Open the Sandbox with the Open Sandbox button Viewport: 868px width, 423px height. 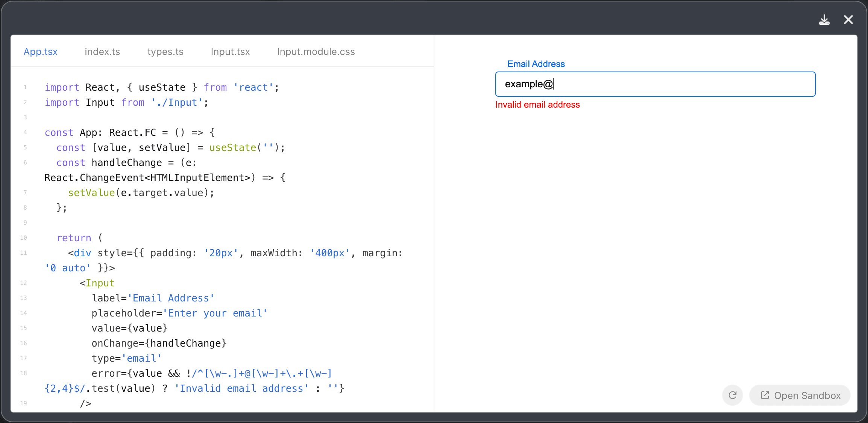click(800, 396)
